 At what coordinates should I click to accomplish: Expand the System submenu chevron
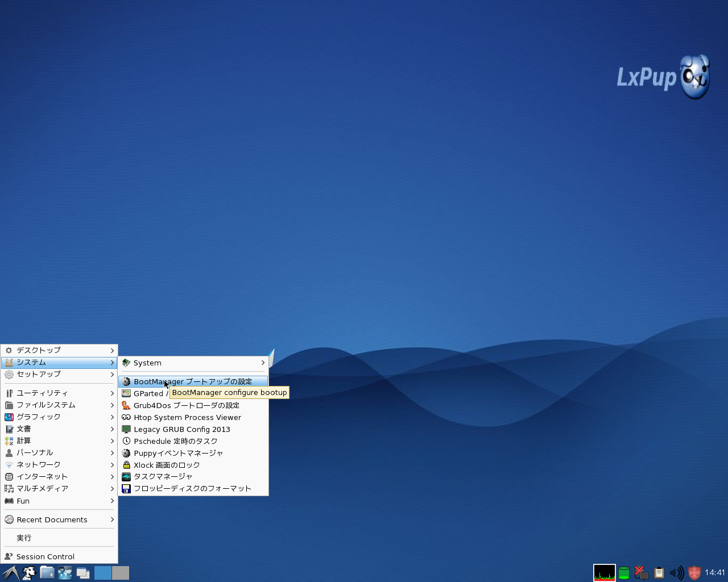point(262,363)
